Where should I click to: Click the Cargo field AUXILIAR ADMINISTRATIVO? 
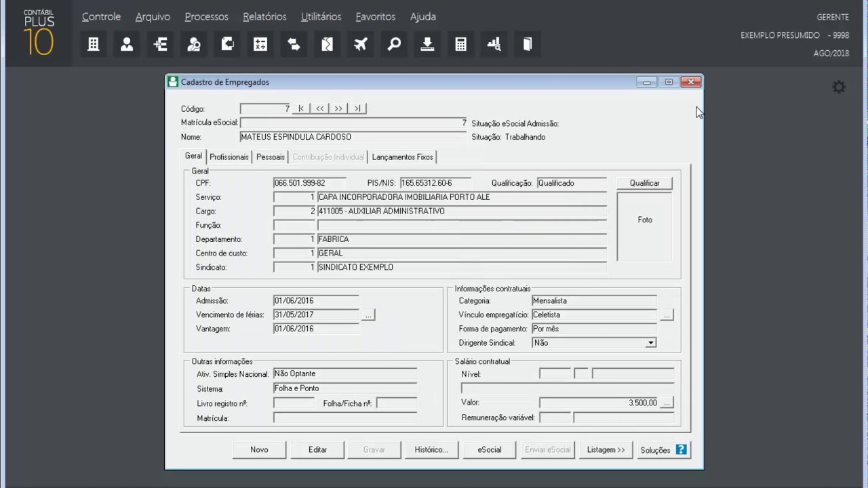[462, 211]
